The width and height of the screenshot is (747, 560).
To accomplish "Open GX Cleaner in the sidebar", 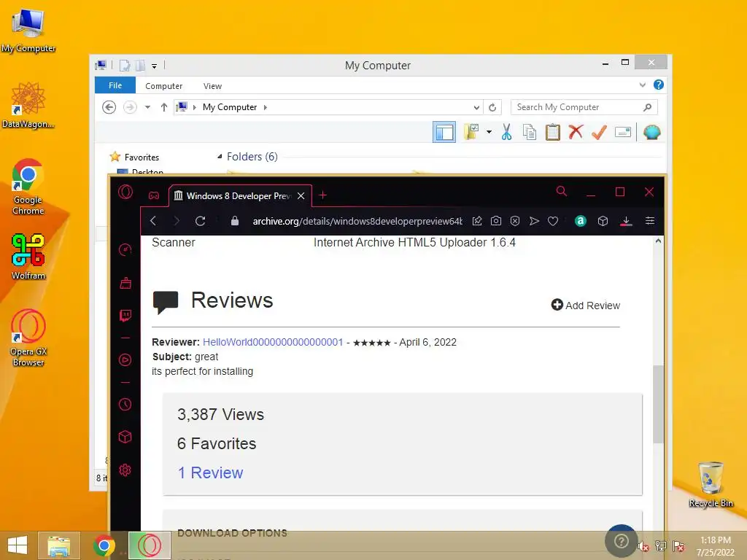I will pos(125,284).
